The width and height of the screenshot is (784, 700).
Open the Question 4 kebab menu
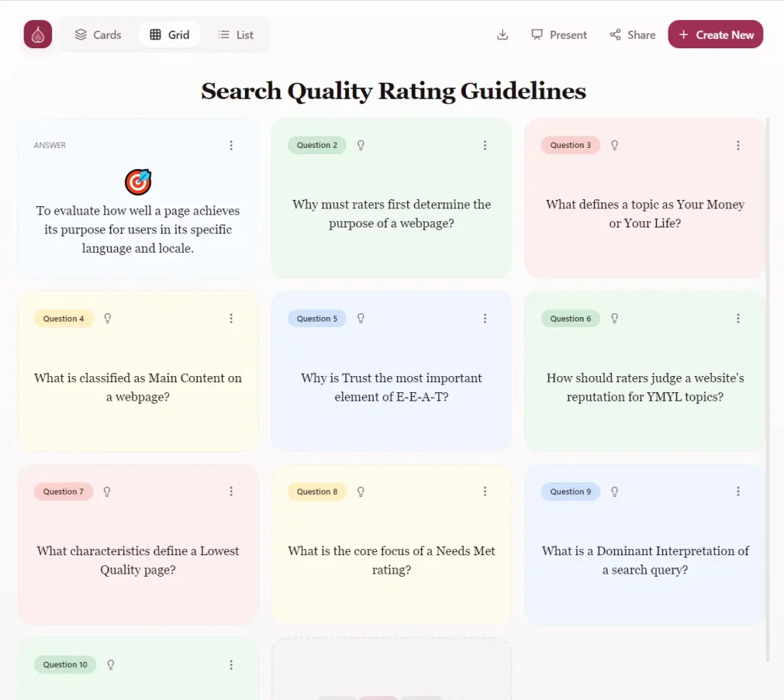tap(231, 319)
